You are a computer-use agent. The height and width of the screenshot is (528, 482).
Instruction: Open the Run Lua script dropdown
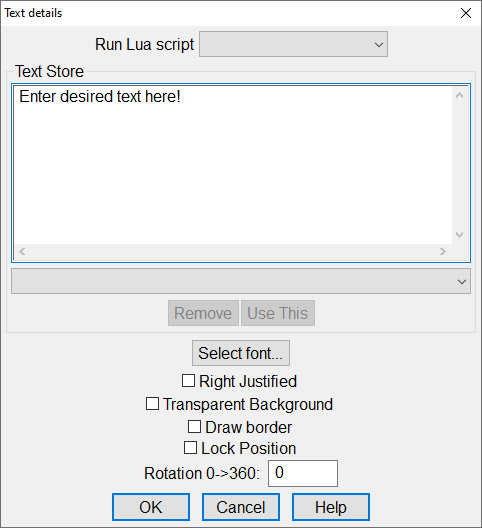293,44
